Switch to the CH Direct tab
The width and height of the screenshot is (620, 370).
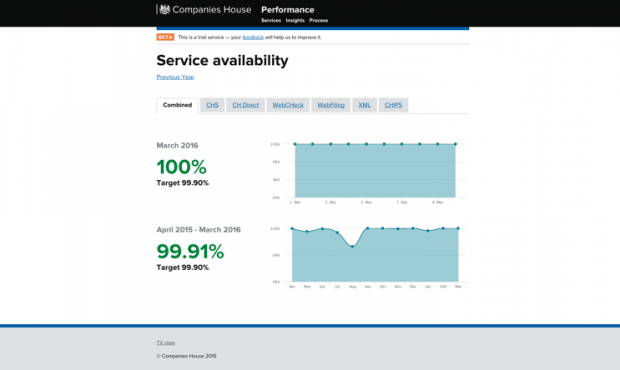tap(246, 105)
